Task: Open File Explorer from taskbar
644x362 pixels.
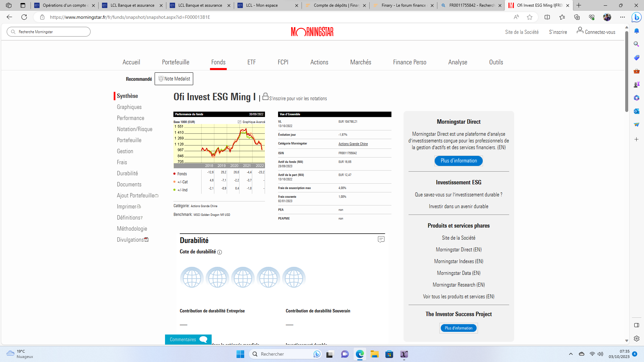Action: 375,354
